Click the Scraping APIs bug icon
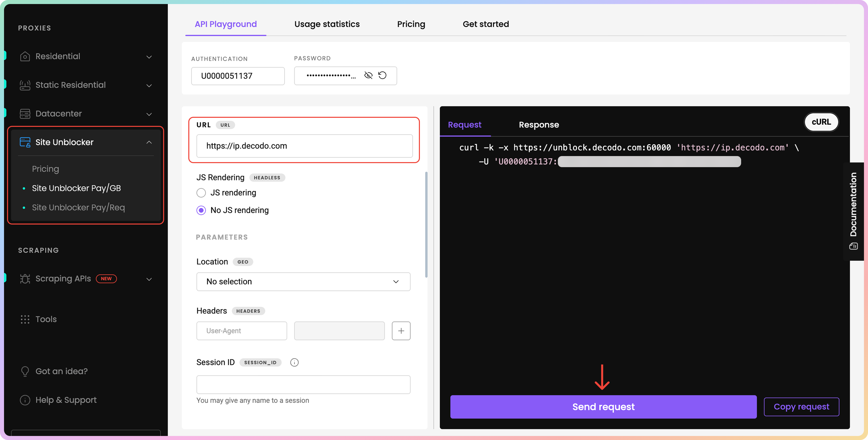This screenshot has height=440, width=868. click(x=25, y=279)
